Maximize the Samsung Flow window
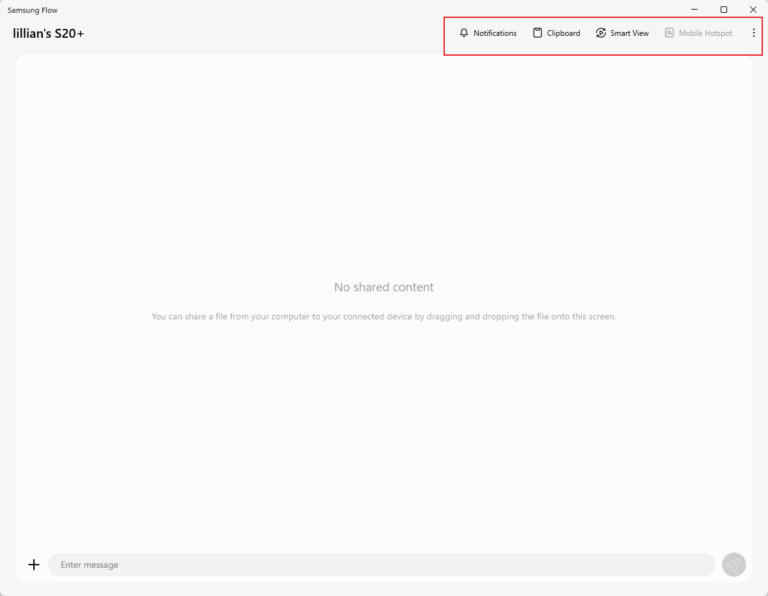768x596 pixels. click(723, 9)
